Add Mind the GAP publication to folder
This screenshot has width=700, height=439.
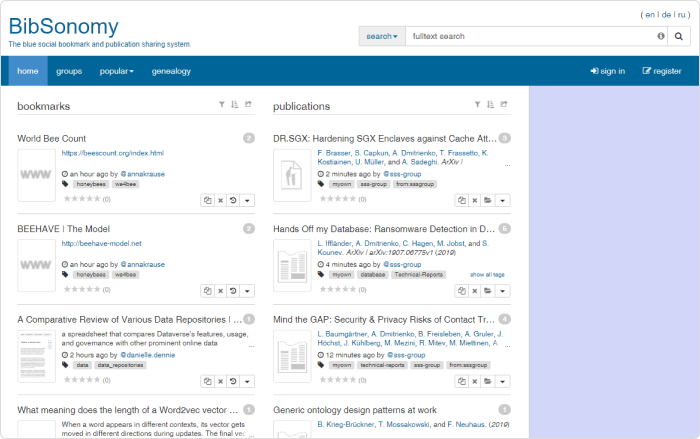pyautogui.click(x=488, y=381)
